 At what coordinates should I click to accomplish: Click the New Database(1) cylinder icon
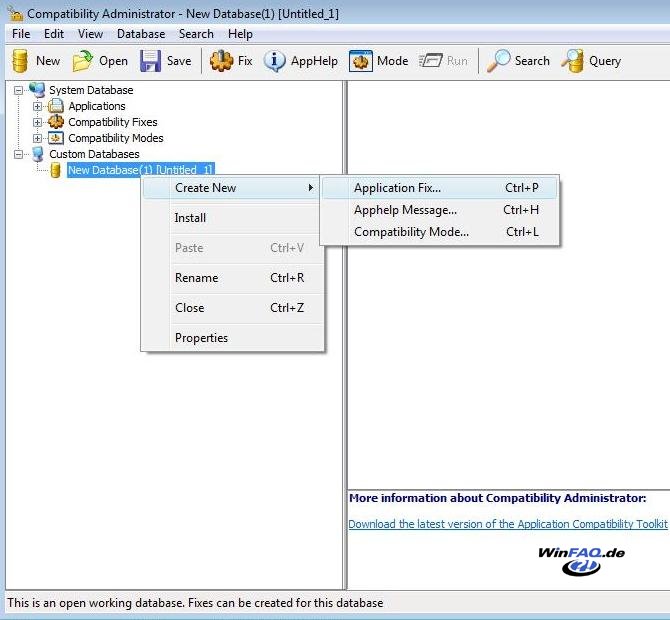(55, 170)
